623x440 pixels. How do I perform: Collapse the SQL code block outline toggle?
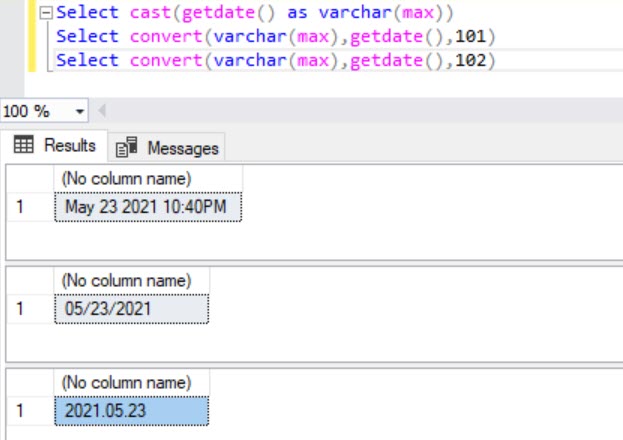click(46, 13)
